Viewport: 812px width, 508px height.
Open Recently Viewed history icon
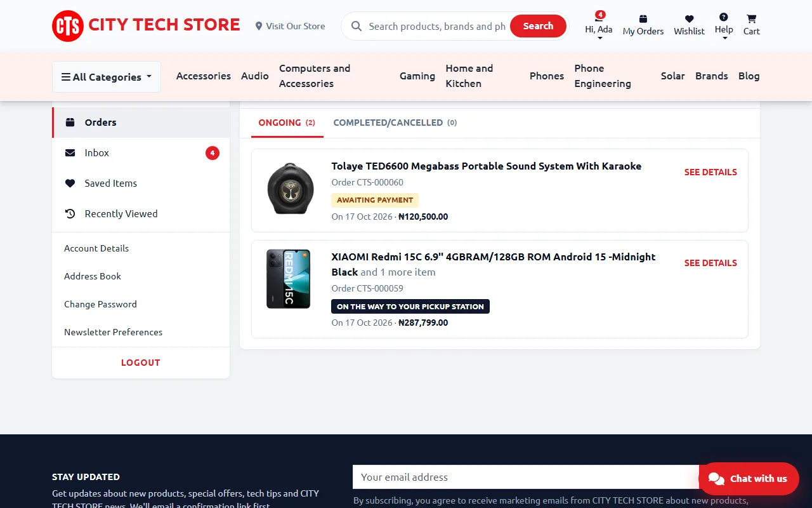coord(70,214)
